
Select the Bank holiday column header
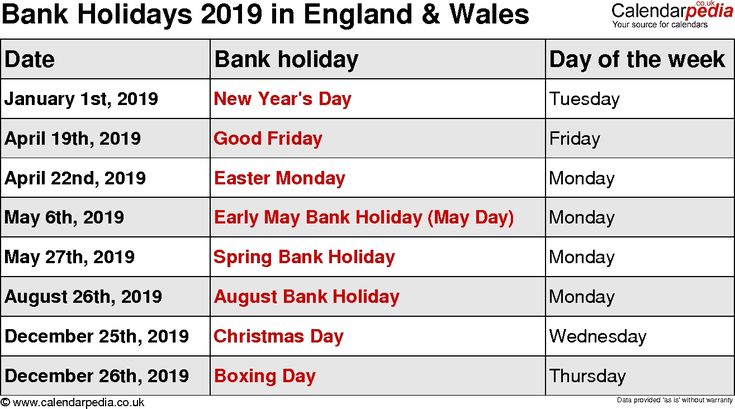pos(286,59)
